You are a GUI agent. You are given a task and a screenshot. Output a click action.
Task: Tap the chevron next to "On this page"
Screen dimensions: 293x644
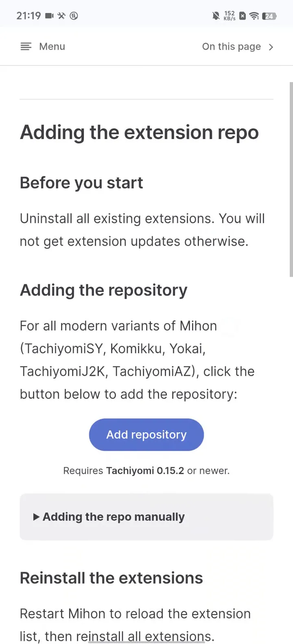(x=271, y=47)
